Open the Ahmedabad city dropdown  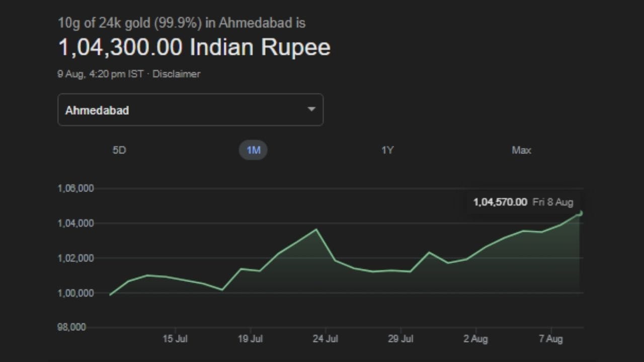(x=190, y=110)
